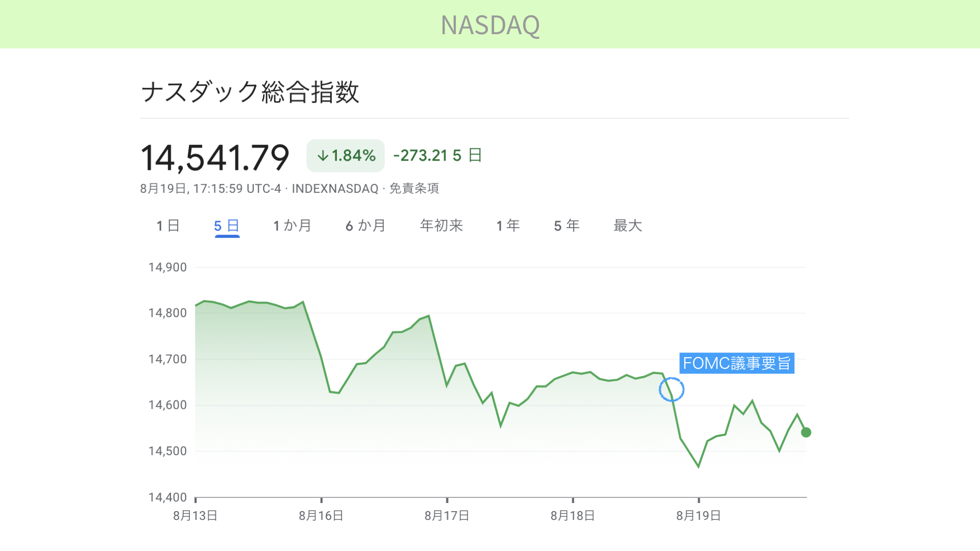Click the FOMC議事要旨 annotation label
This screenshot has width=980, height=551.
(737, 363)
